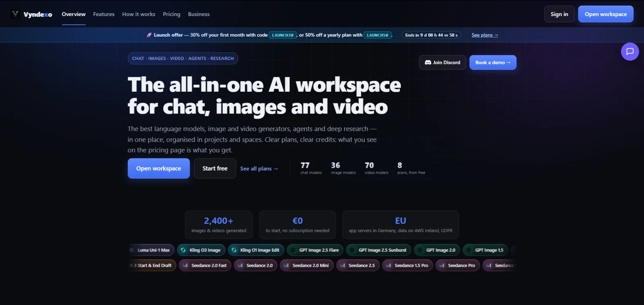The image size is (644, 305).
Task: Go to the Overview nav tab
Action: pyautogui.click(x=74, y=14)
